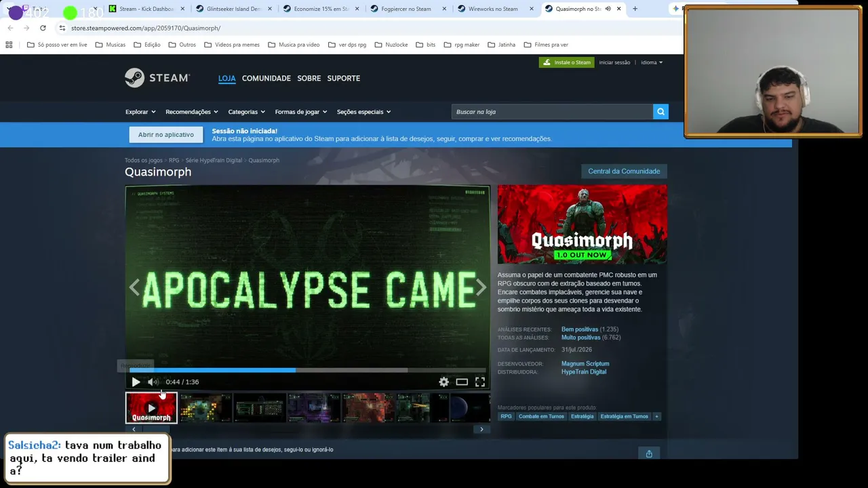Viewport: 868px width, 488px height.
Task: Open the SOBRE menu item
Action: coord(309,78)
